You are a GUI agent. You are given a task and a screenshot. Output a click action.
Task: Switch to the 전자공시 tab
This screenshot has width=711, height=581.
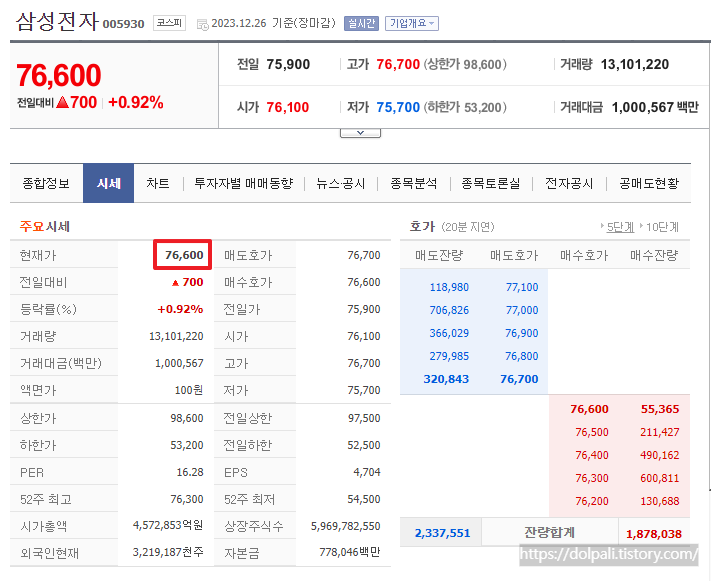tap(569, 183)
